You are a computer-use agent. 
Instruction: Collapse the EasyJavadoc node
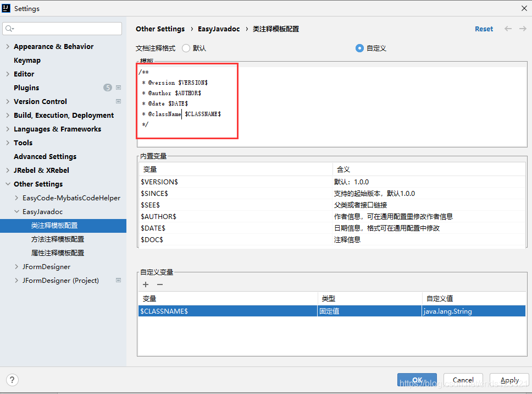pos(16,211)
